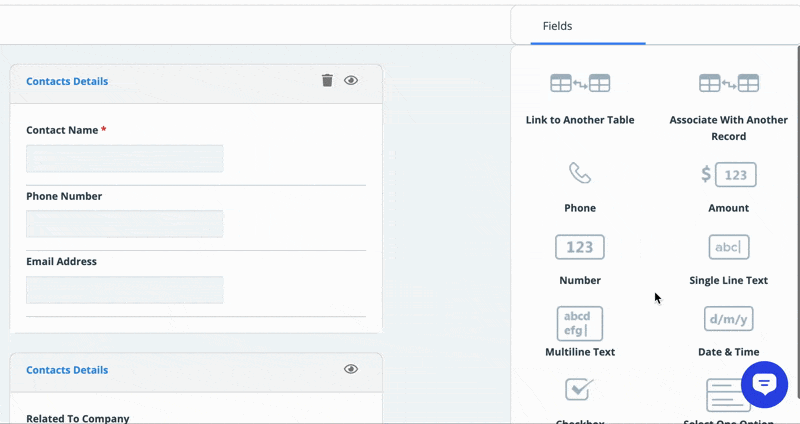Viewport: 800px width, 424px height.
Task: Click the Phone Number input field
Action: [124, 223]
